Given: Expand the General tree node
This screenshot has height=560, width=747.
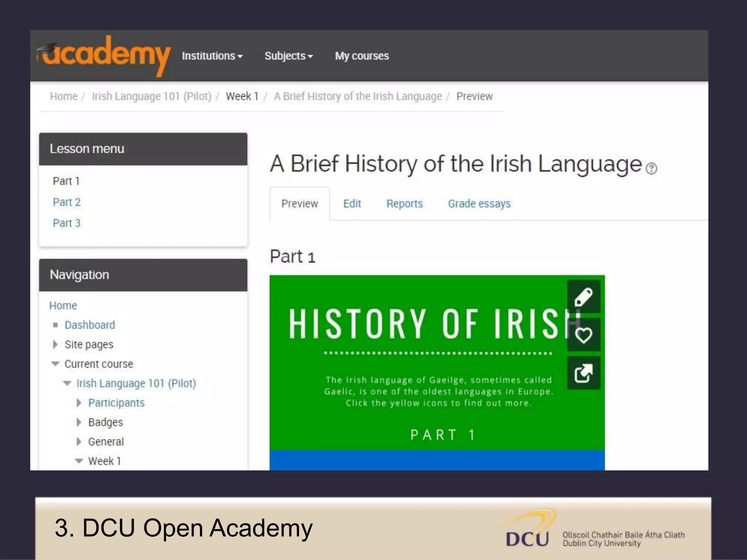Looking at the screenshot, I should (79, 442).
